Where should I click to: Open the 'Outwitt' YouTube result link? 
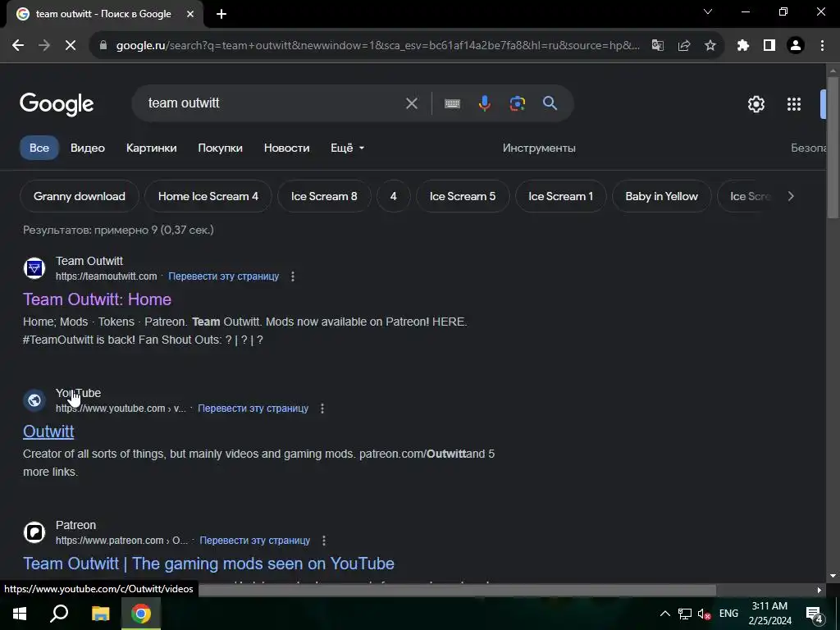[48, 431]
